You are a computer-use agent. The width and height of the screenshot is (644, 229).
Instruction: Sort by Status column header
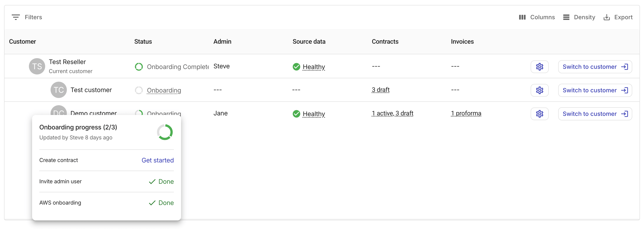pos(143,42)
